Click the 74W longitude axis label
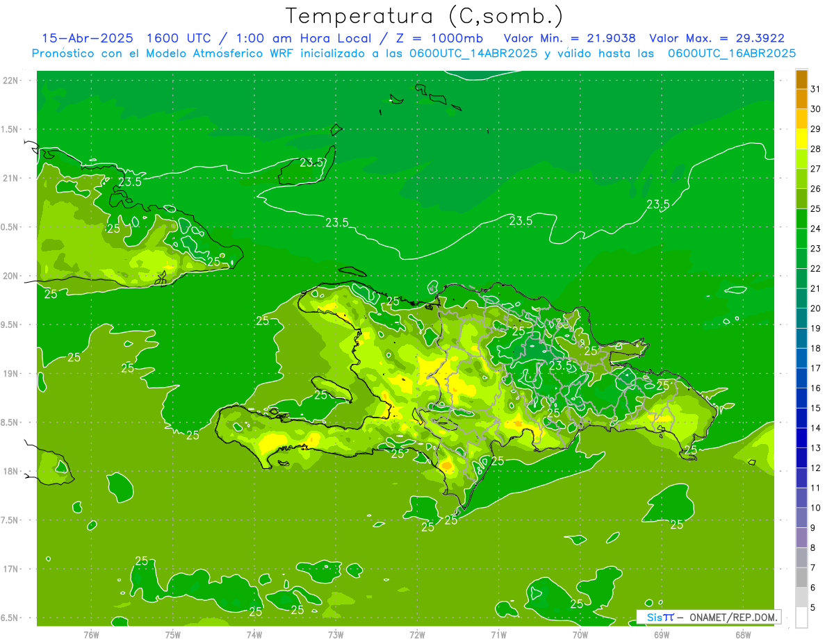The width and height of the screenshot is (834, 644). tap(254, 634)
